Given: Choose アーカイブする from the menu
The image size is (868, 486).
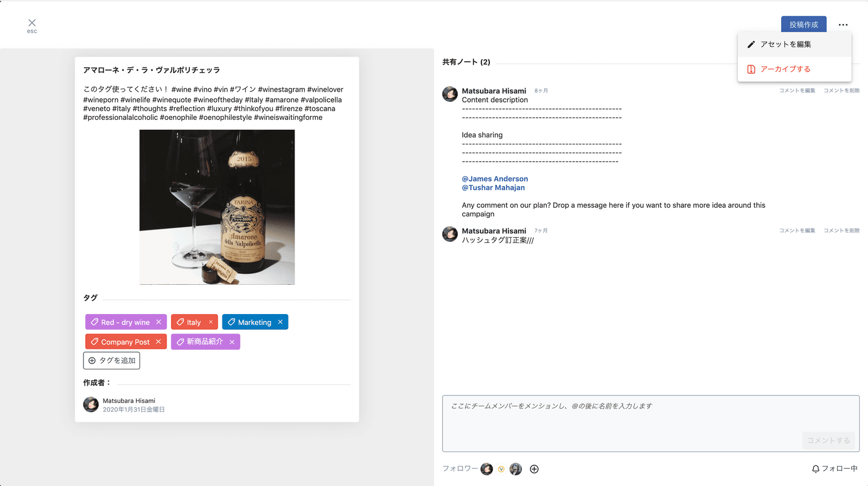Looking at the screenshot, I should coord(785,69).
